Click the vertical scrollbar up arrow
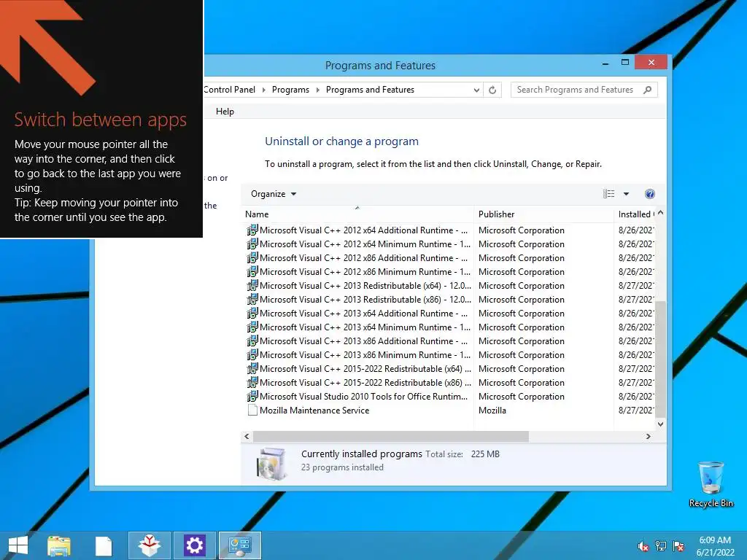This screenshot has width=747, height=560. pyautogui.click(x=660, y=213)
